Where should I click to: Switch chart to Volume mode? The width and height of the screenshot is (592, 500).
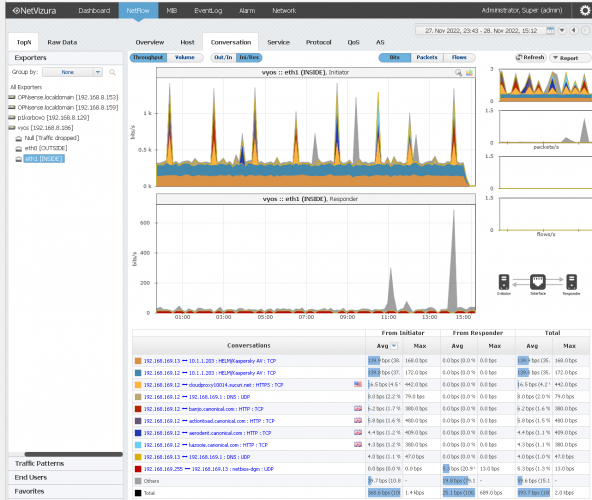click(x=185, y=57)
